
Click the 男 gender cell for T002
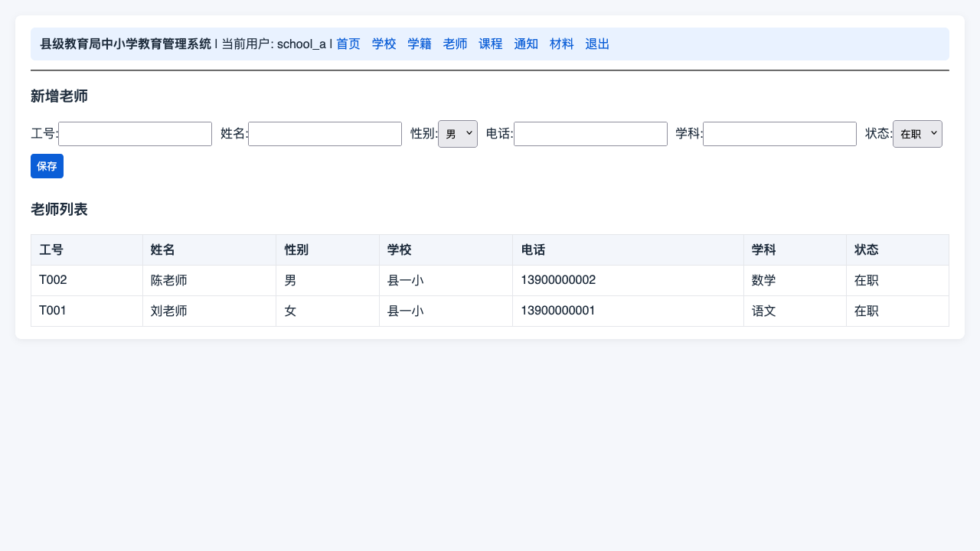(328, 280)
